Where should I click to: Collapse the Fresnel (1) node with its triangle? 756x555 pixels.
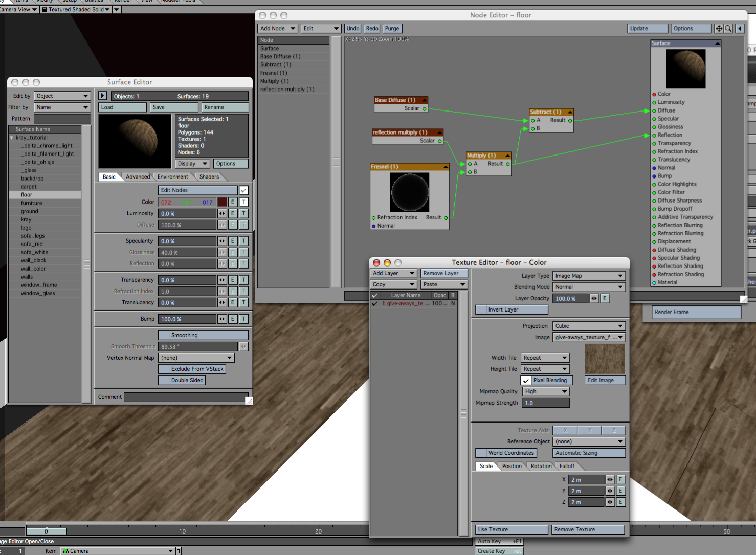coord(446,167)
